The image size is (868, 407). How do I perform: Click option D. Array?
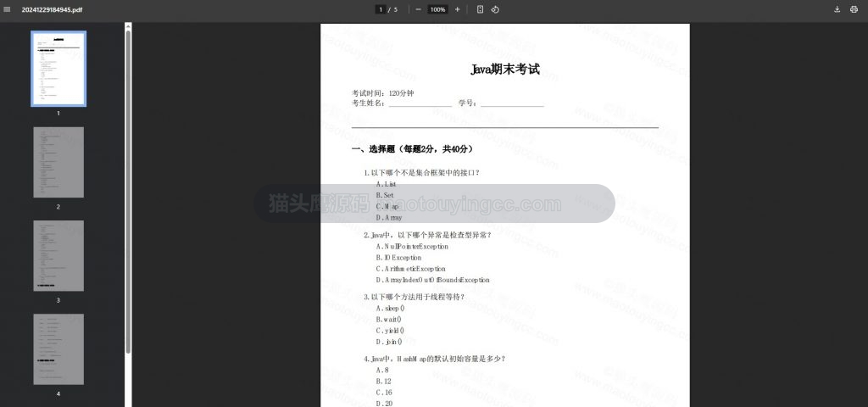coord(389,218)
